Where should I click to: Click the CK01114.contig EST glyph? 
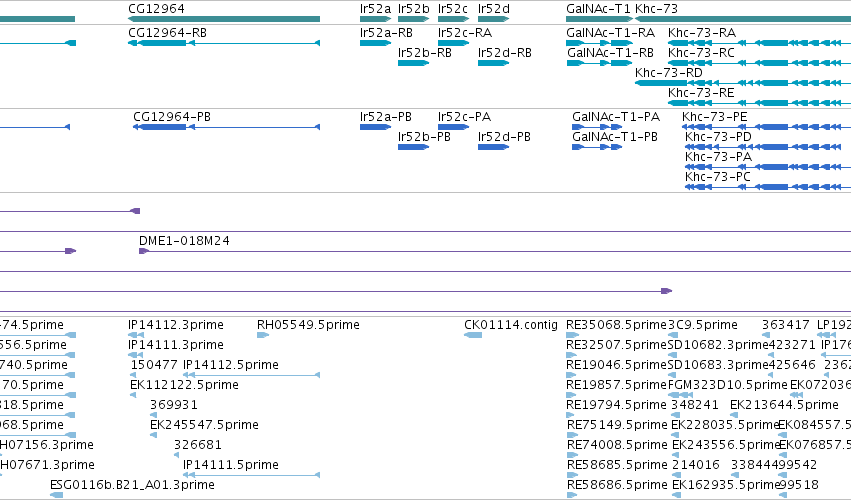473,335
